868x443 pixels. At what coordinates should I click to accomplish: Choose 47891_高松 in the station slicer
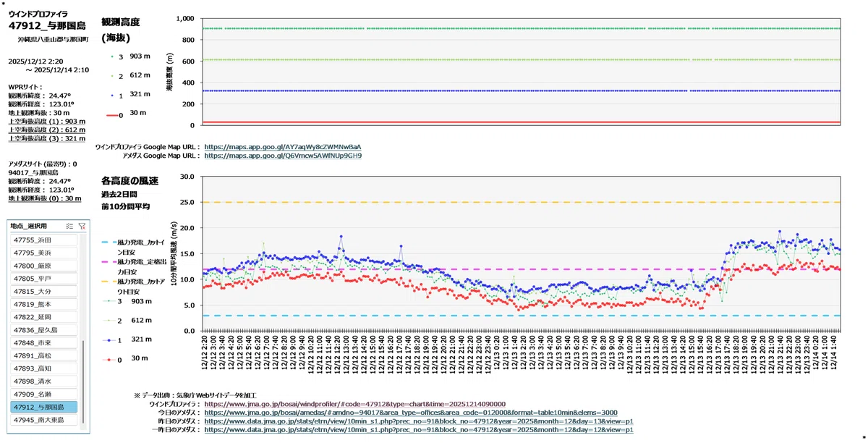tap(45, 355)
